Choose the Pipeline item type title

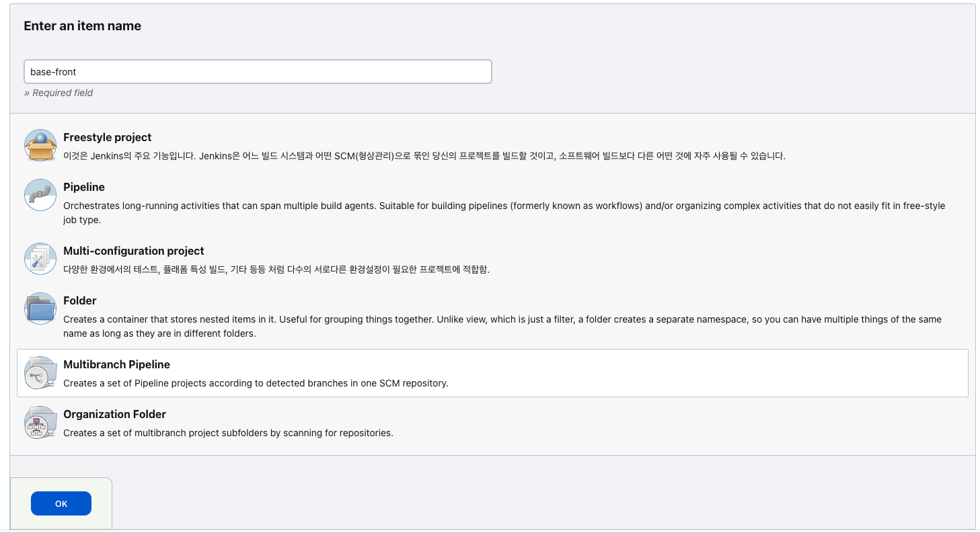pyautogui.click(x=84, y=187)
